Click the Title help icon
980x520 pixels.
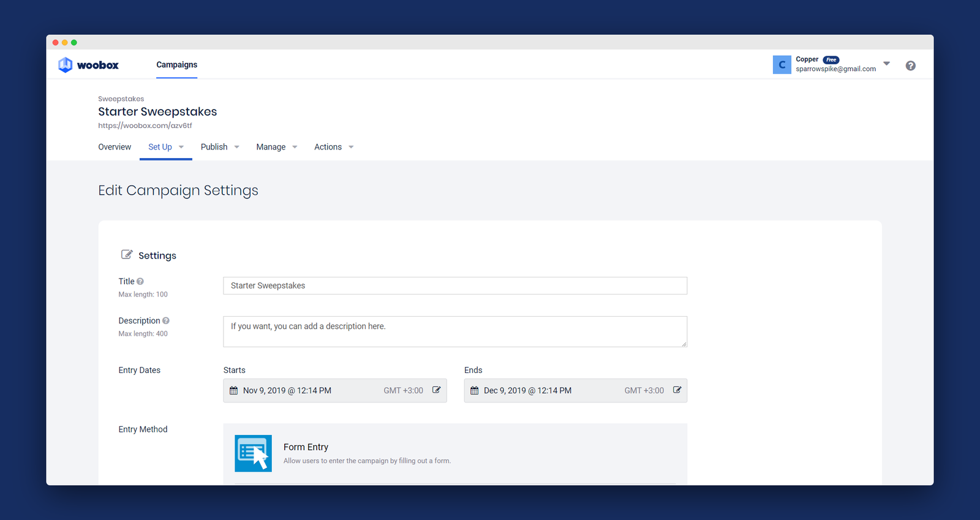point(140,282)
